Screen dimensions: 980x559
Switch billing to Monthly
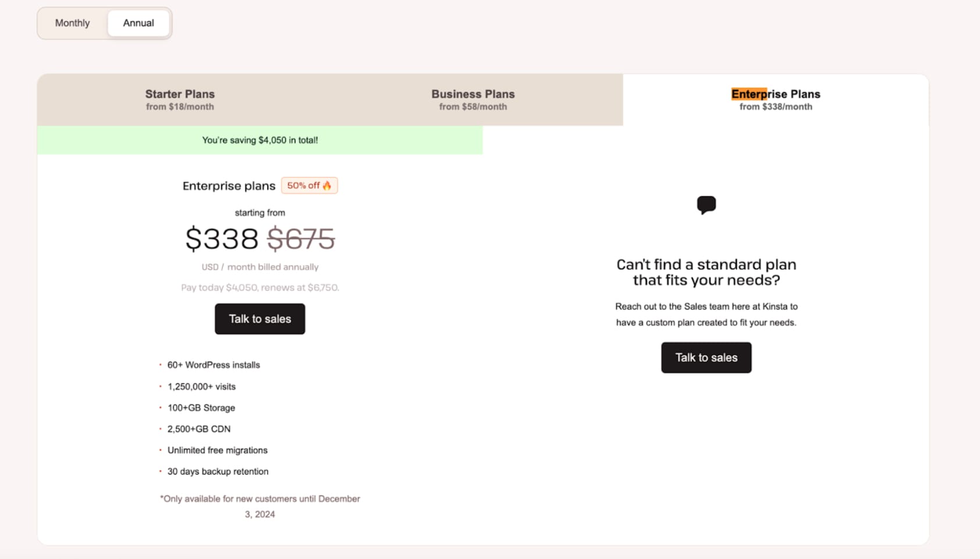pos(72,23)
